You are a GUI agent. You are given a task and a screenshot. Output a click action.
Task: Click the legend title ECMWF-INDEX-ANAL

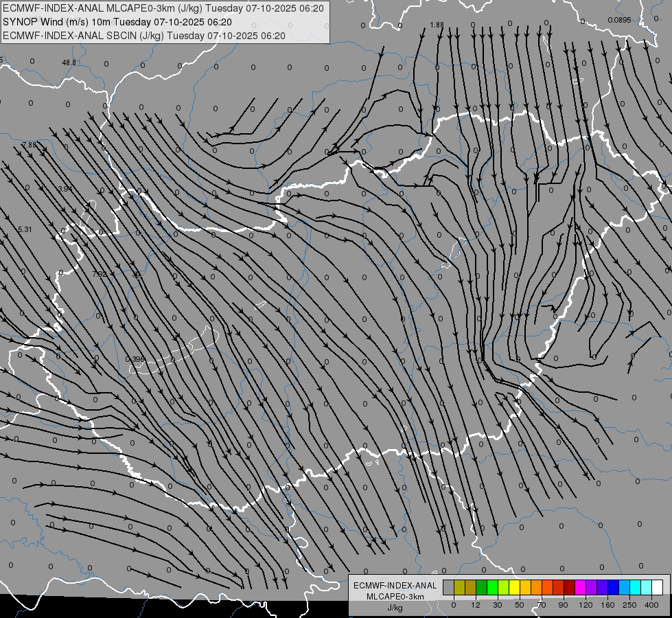click(395, 586)
